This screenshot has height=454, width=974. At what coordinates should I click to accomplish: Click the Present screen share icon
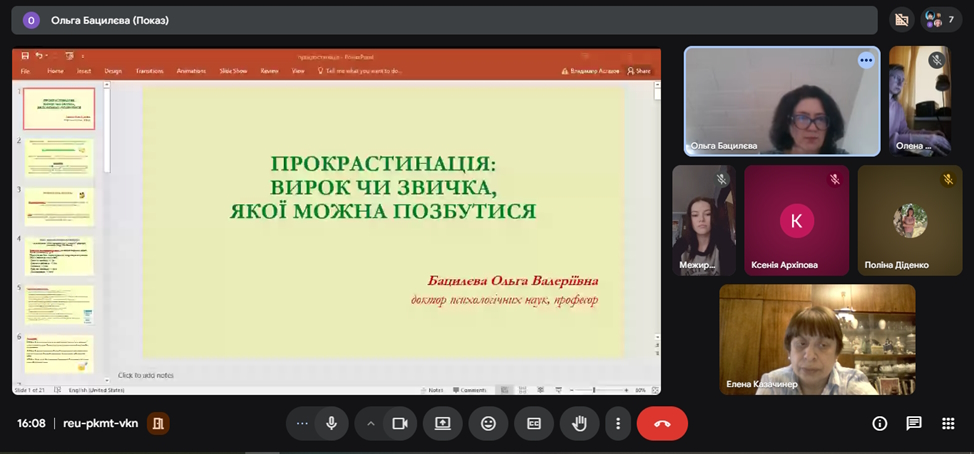tap(443, 423)
